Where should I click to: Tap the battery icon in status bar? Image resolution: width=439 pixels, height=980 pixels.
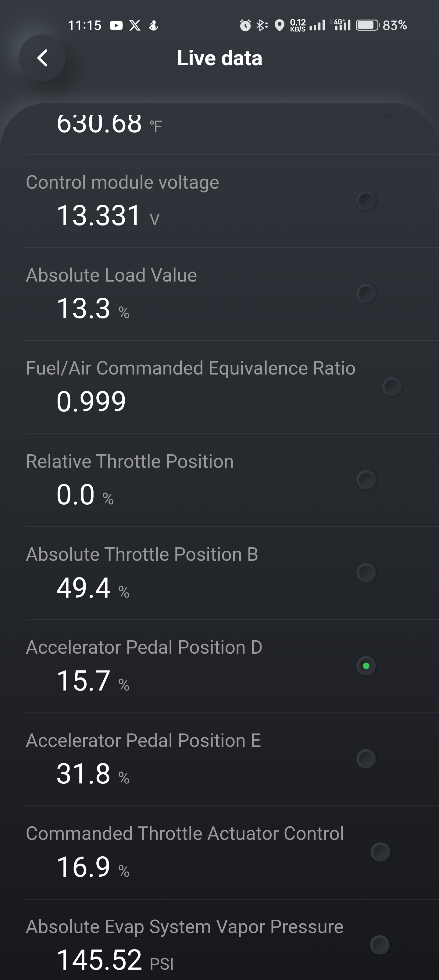(x=367, y=26)
